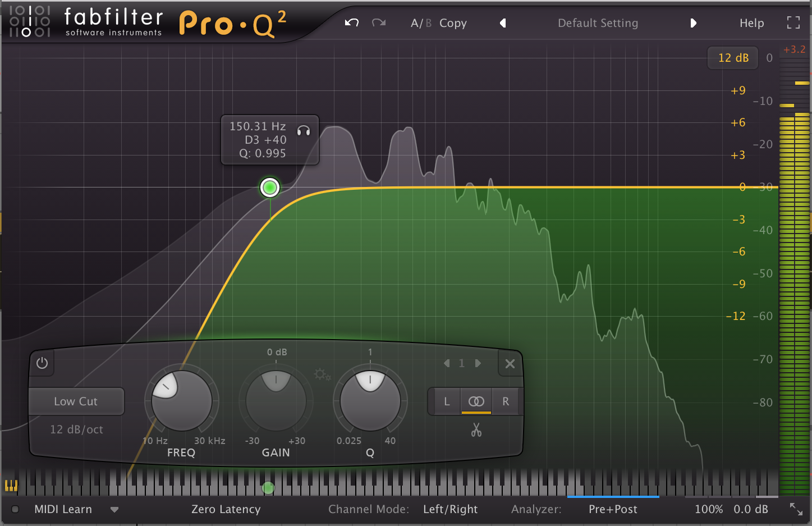Select the green EQ band dot
The width and height of the screenshot is (812, 526).
tap(270, 187)
